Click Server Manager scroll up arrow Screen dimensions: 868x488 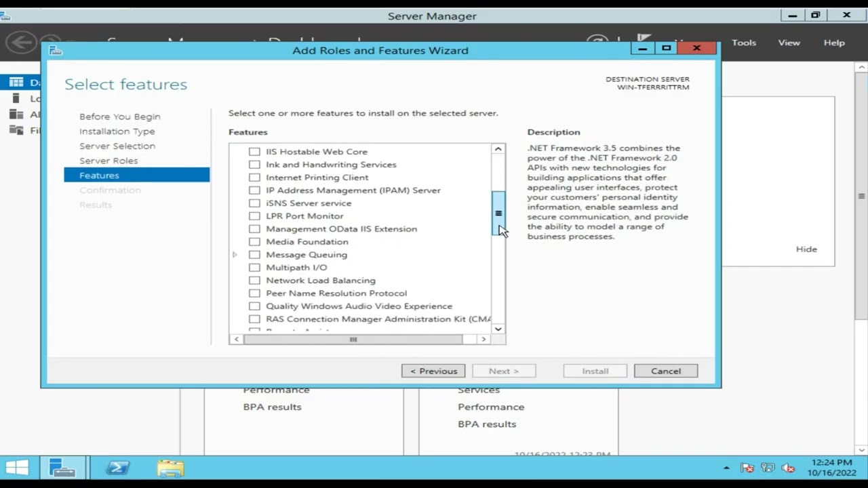pos(861,68)
